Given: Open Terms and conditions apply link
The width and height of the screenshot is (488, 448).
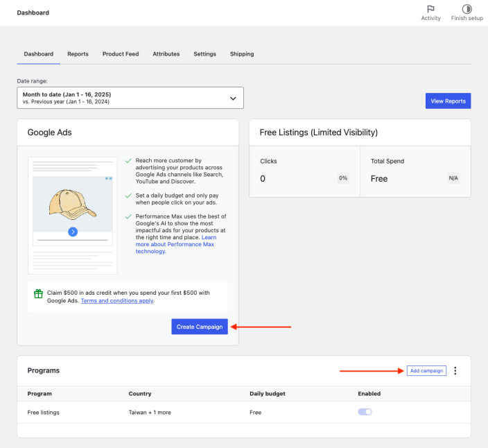Looking at the screenshot, I should (117, 301).
